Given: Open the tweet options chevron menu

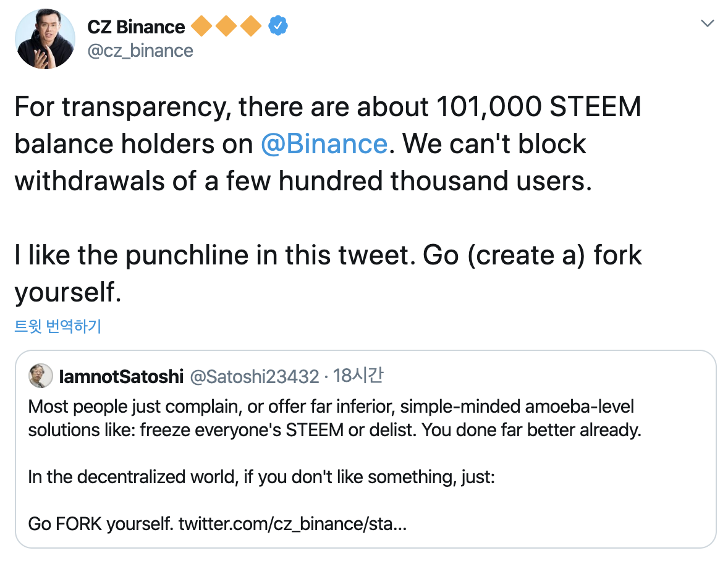Looking at the screenshot, I should [x=707, y=24].
